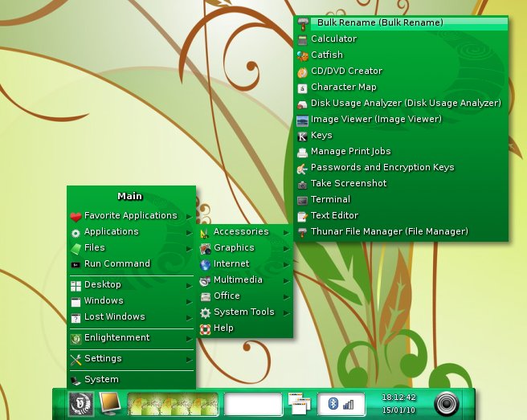
Task: Open the Enlightenment menu entry
Action: point(132,337)
